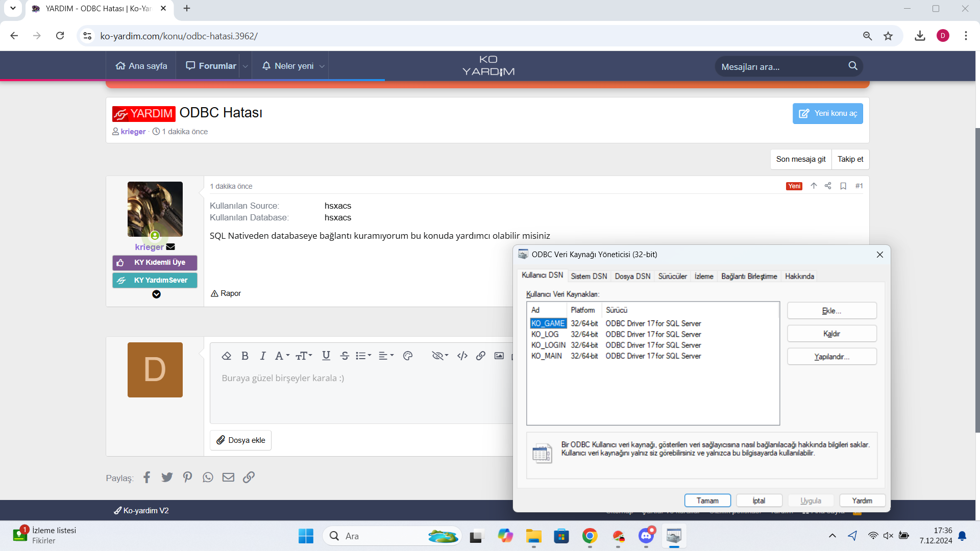Expand the Forumlar menu dropdown arrow
This screenshot has height=551, width=980.
point(246,66)
